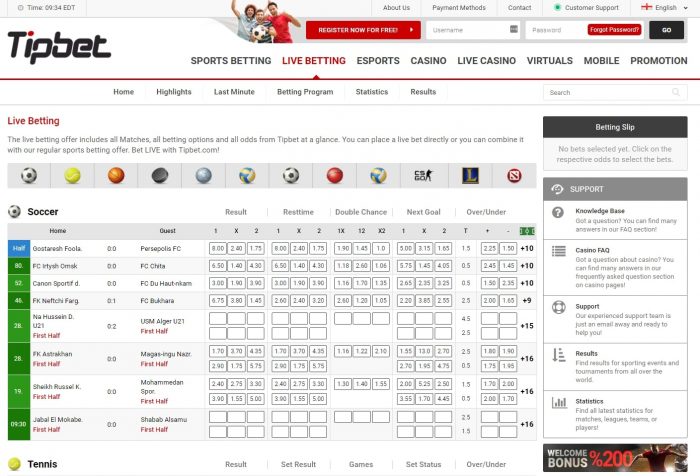Expand +15 markets for Na Hussein D. U21
The height and width of the screenshot is (476, 700).
point(527,326)
